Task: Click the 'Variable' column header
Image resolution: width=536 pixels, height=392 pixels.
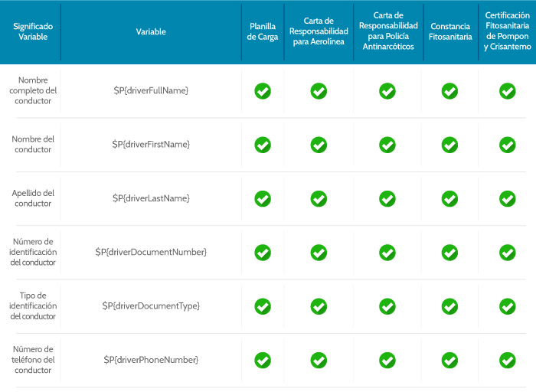Action: click(151, 32)
